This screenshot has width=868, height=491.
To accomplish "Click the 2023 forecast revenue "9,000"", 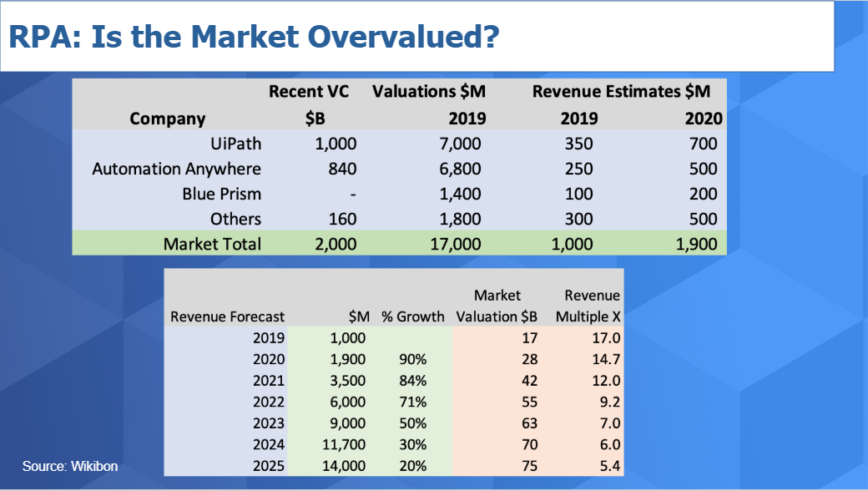I will pyautogui.click(x=348, y=423).
